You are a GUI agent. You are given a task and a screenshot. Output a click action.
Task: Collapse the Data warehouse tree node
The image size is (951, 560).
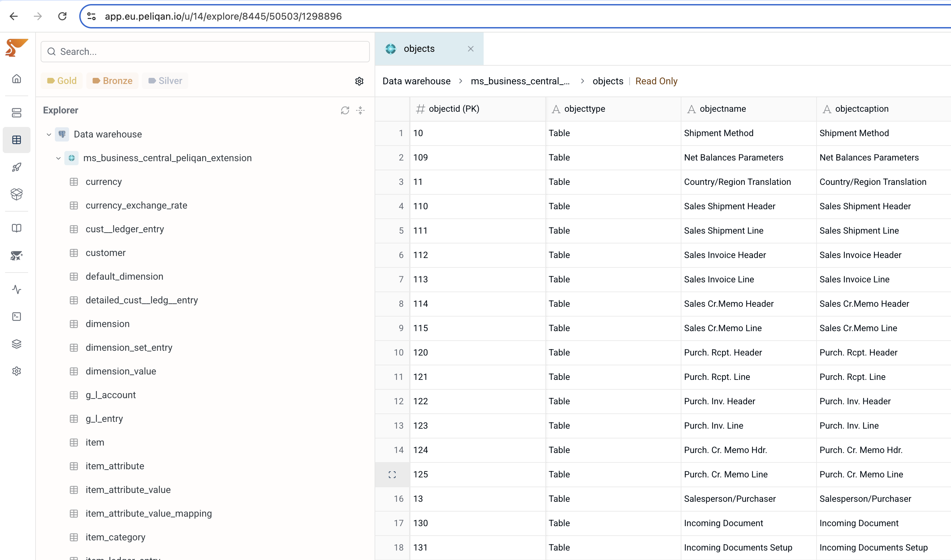49,134
